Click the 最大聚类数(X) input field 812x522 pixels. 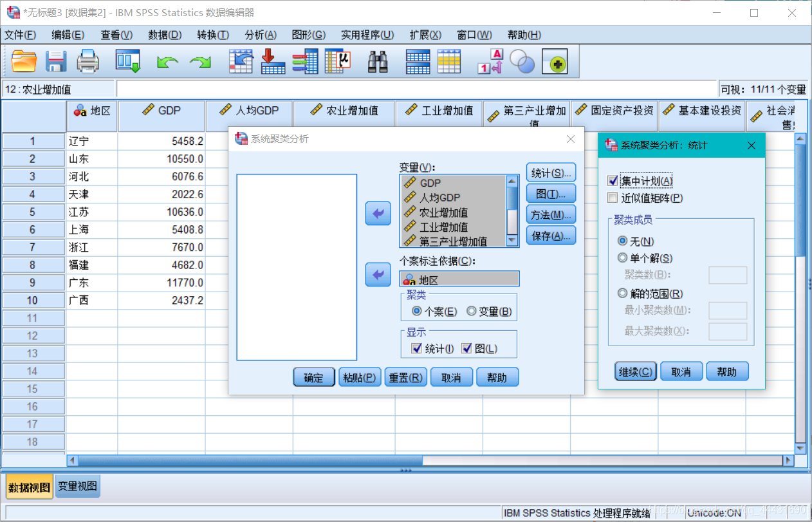(728, 331)
